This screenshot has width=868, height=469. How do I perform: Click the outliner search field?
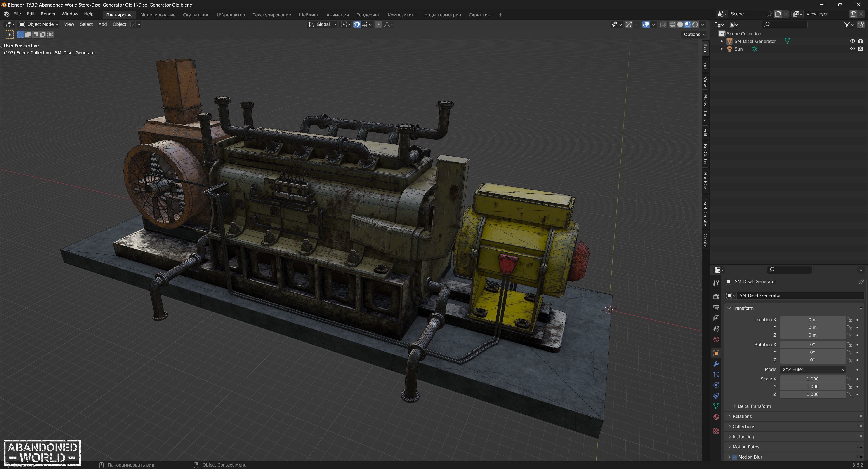point(784,24)
